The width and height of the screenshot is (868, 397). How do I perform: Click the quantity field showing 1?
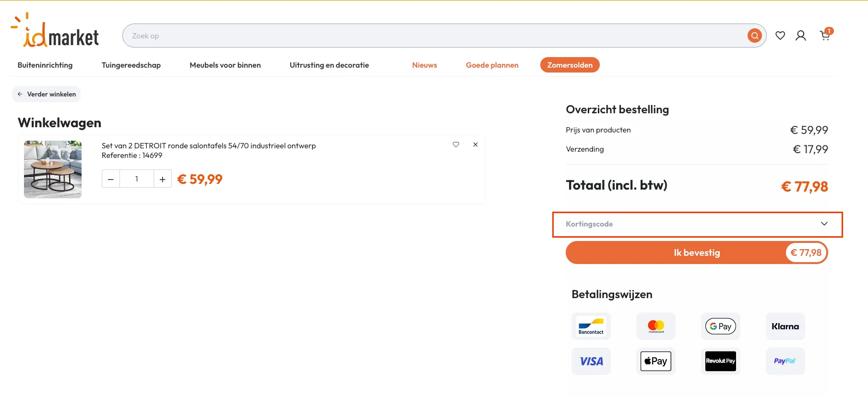tap(137, 179)
